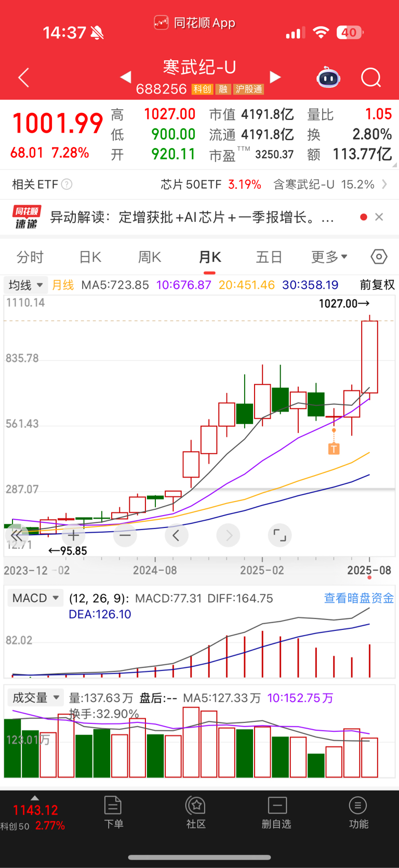
Task: Tap the 融 margin tag badge
Action: click(x=223, y=89)
